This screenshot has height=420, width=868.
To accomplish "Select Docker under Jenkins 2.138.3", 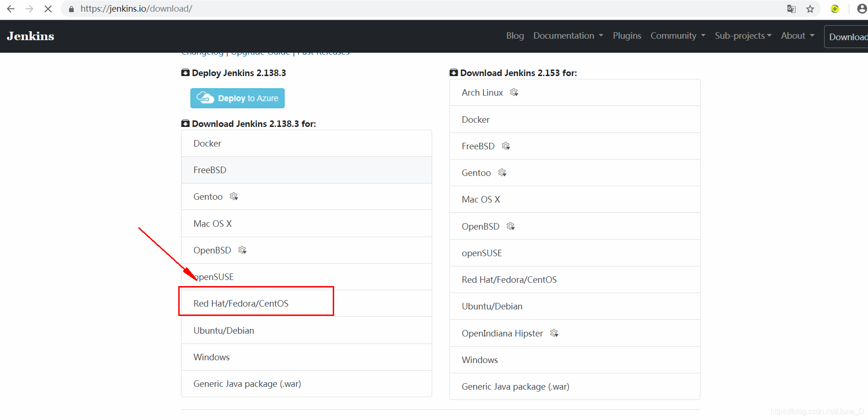I will point(307,143).
